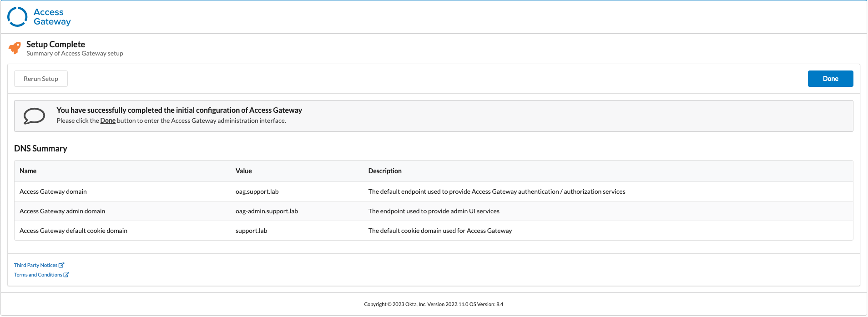Click the external link icon beside Terms and Conditions

tap(66, 275)
